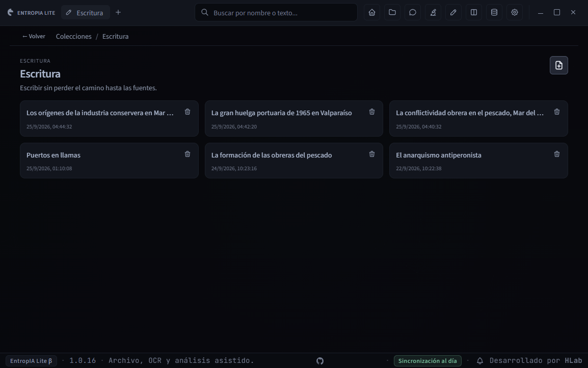The width and height of the screenshot is (588, 368).
Task: Open the settings gear icon
Action: pos(515,12)
